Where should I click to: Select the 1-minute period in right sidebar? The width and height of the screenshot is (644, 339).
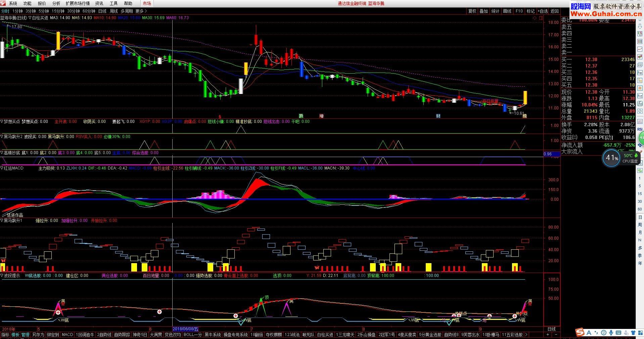pos(640,178)
